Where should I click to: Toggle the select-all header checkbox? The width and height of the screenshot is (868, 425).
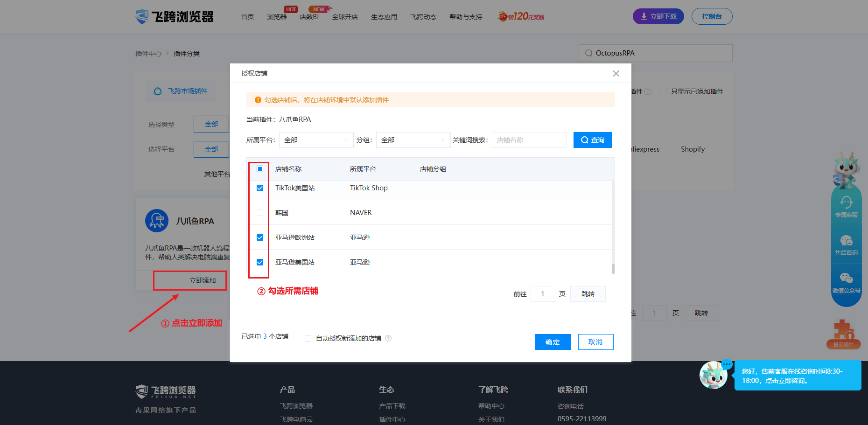[x=260, y=169]
